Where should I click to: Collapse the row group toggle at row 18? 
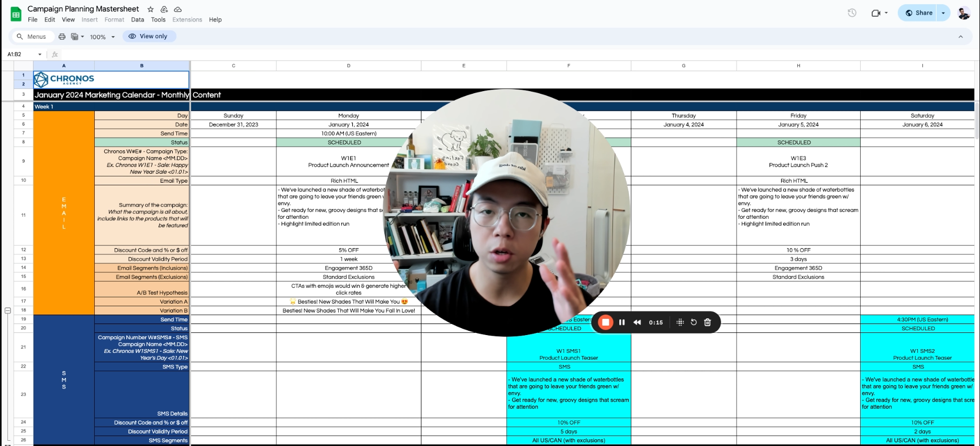click(8, 310)
